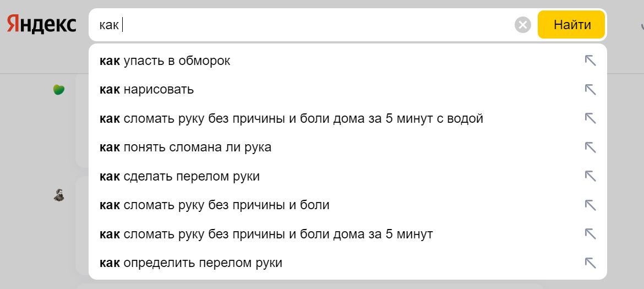The height and width of the screenshot is (289, 644).
Task: Choose suggestion 'как сделать перелом руки'
Action: click(x=347, y=177)
